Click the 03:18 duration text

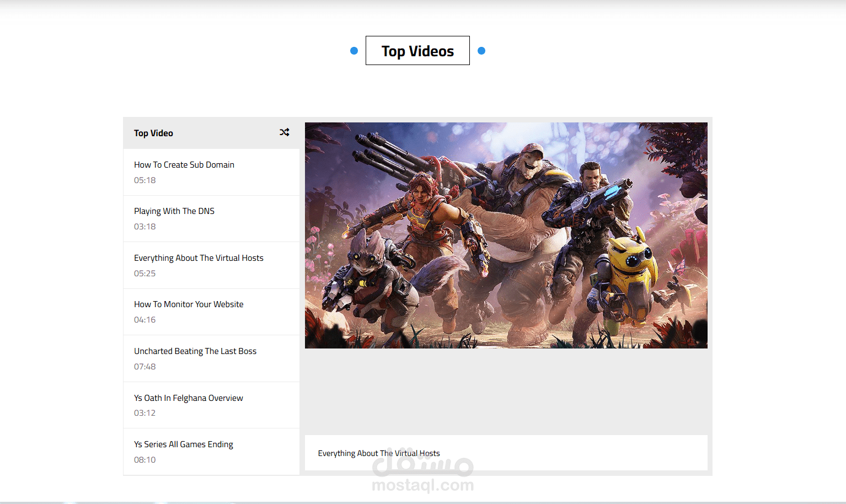click(x=145, y=227)
